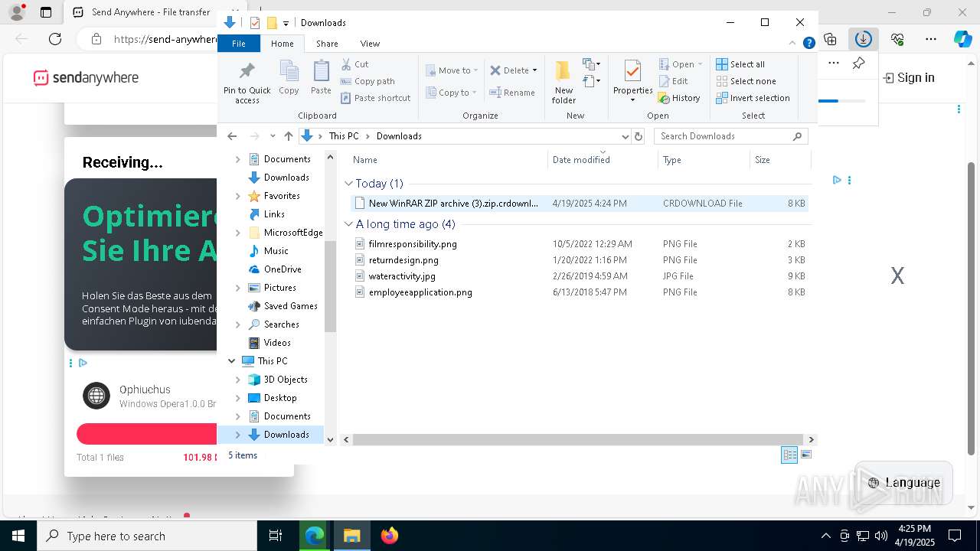
Task: Switch to the Share ribbon tab
Action: (327, 44)
